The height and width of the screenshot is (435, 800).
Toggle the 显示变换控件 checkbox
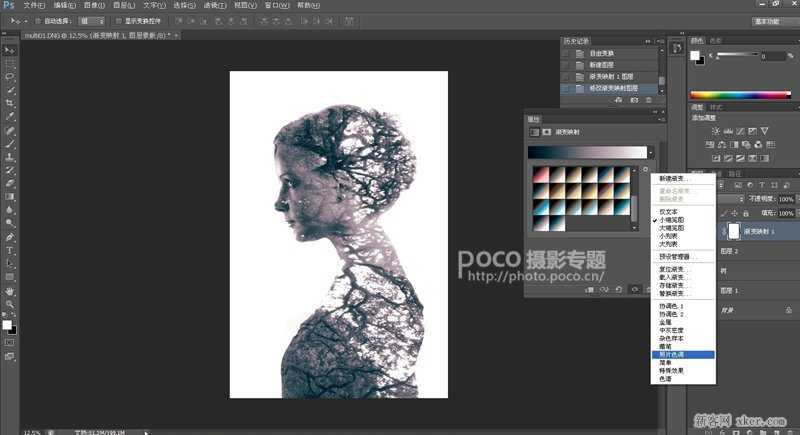coord(119,20)
